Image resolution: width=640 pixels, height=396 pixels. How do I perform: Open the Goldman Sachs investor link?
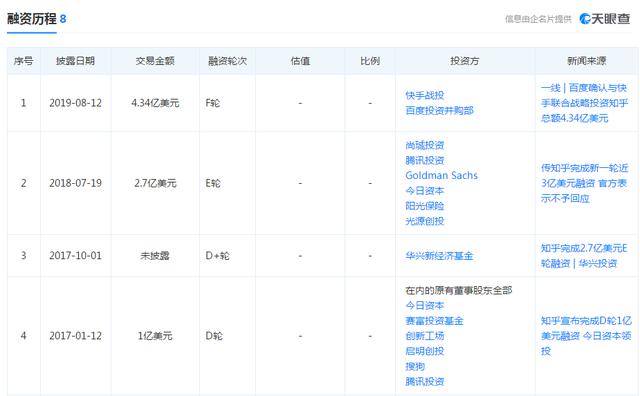pyautogui.click(x=441, y=175)
